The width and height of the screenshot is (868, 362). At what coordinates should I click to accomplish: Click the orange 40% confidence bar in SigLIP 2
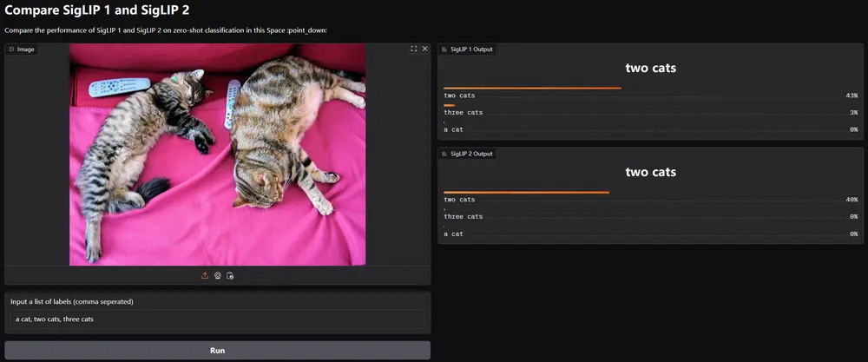[x=527, y=192]
